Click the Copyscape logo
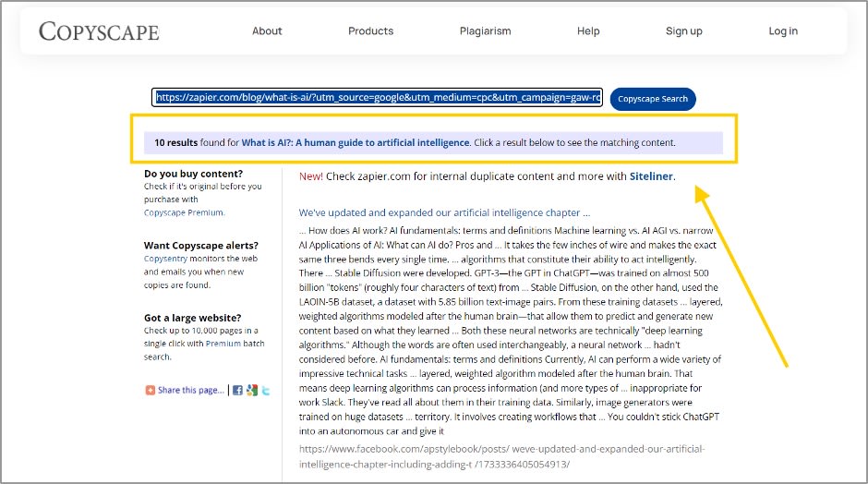Image resolution: width=868 pixels, height=484 pixels. click(99, 31)
